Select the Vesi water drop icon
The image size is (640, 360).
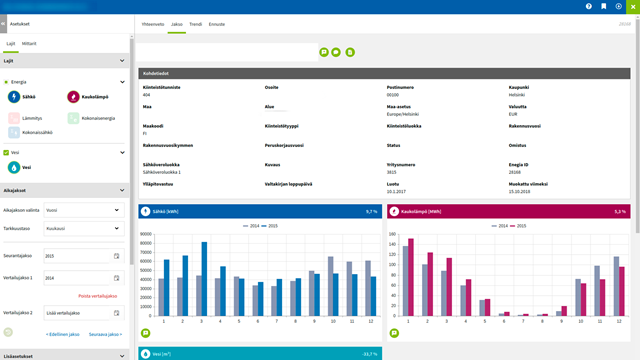click(x=14, y=167)
